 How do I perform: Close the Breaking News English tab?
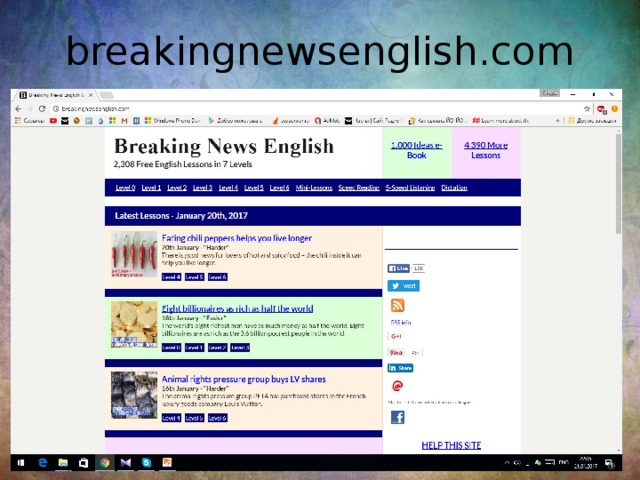pos(91,95)
